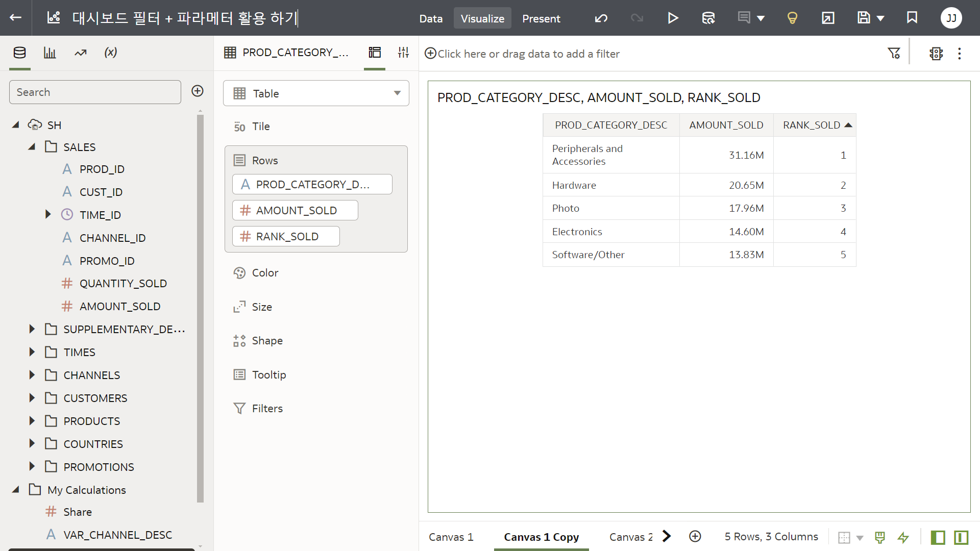This screenshot has width=980, height=551.
Task: Open the Parameters (x) pane
Action: click(x=110, y=53)
